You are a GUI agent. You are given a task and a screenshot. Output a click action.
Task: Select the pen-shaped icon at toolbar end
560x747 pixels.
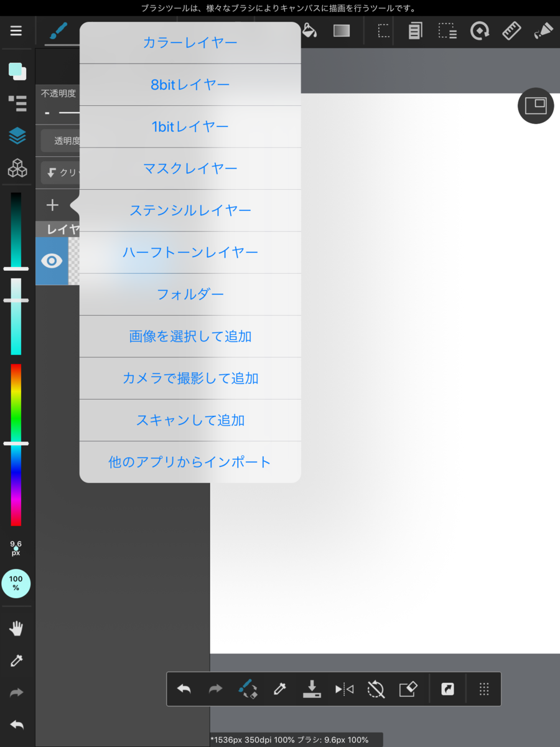click(x=543, y=31)
